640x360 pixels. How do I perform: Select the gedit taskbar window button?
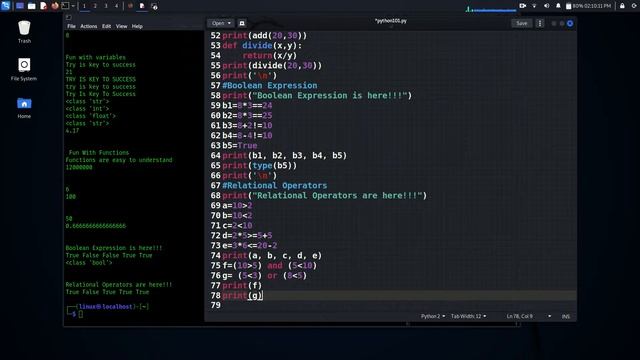tap(142, 6)
